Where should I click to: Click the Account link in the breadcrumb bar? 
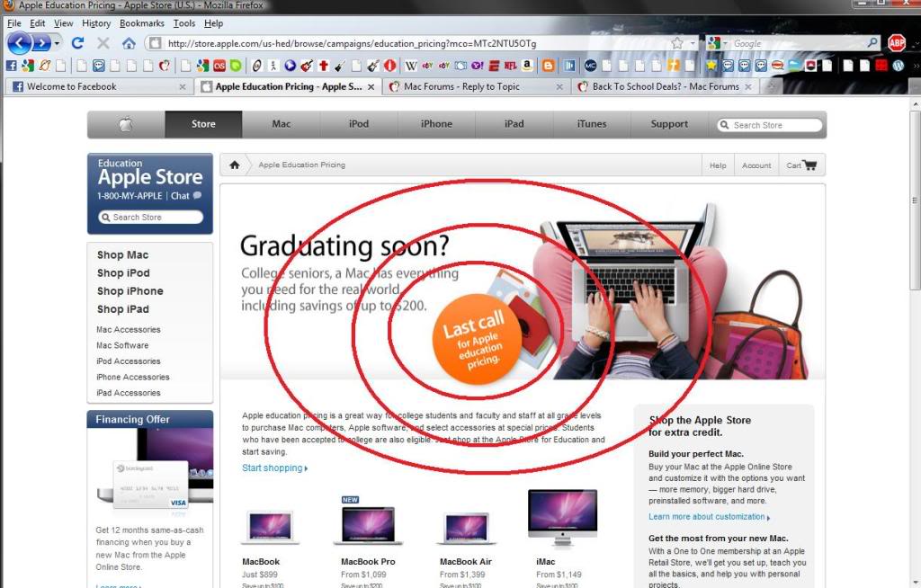756,165
